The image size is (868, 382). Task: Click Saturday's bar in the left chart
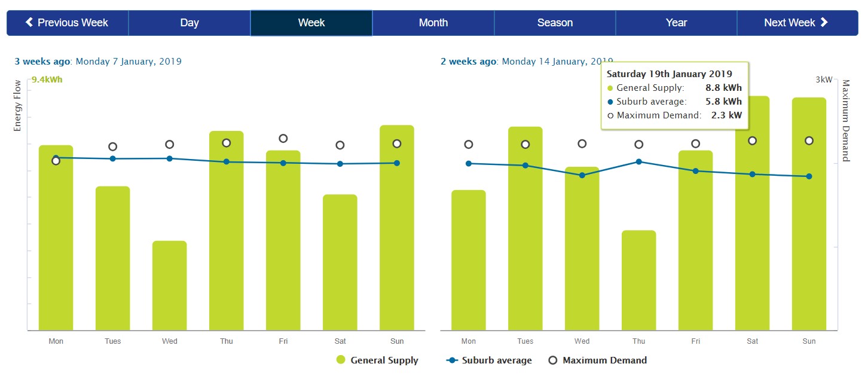pyautogui.click(x=340, y=262)
